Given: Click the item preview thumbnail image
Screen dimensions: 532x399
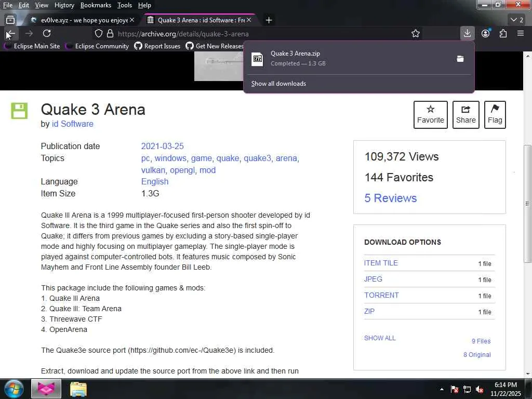Looking at the screenshot, I should point(219,66).
